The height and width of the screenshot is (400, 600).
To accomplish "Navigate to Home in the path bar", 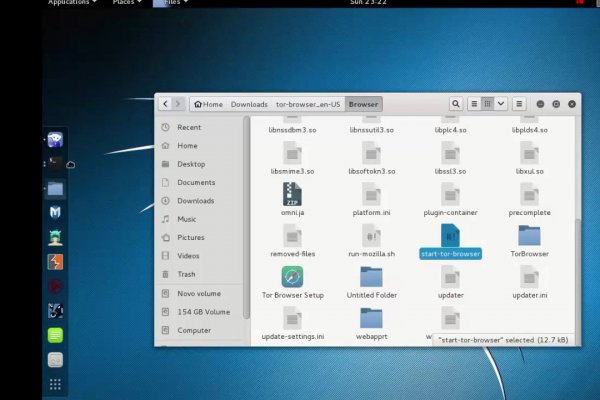I will click(208, 104).
